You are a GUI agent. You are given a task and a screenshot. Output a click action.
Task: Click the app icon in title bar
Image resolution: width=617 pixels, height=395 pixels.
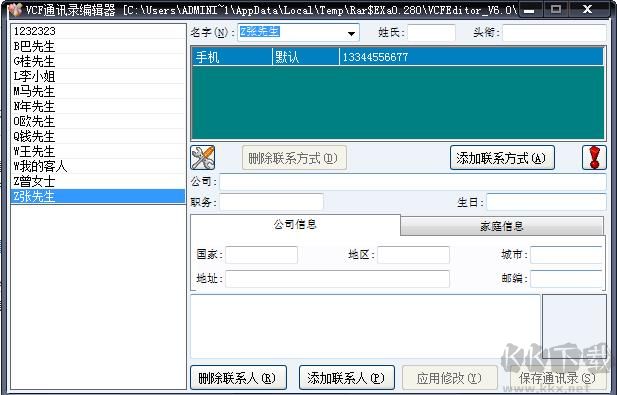coord(15,9)
